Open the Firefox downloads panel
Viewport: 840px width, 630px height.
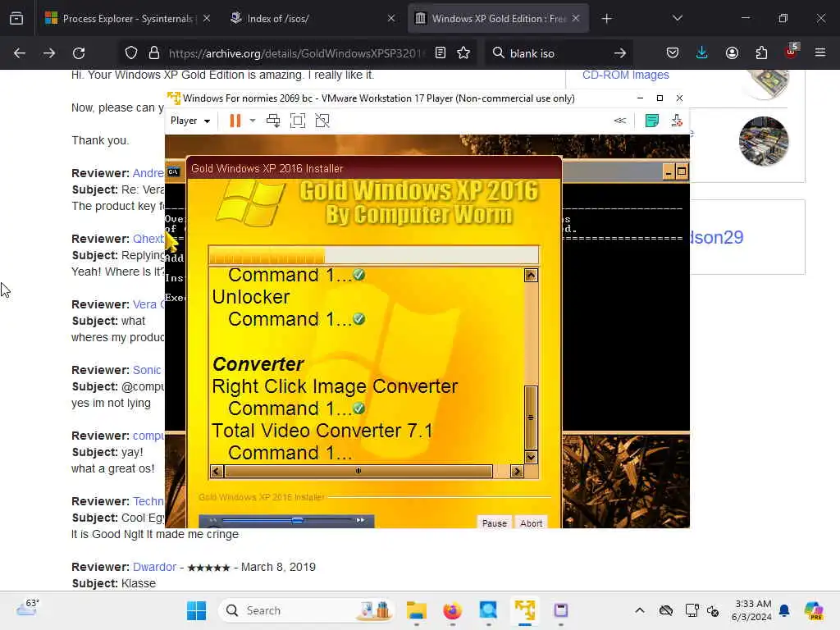click(702, 53)
